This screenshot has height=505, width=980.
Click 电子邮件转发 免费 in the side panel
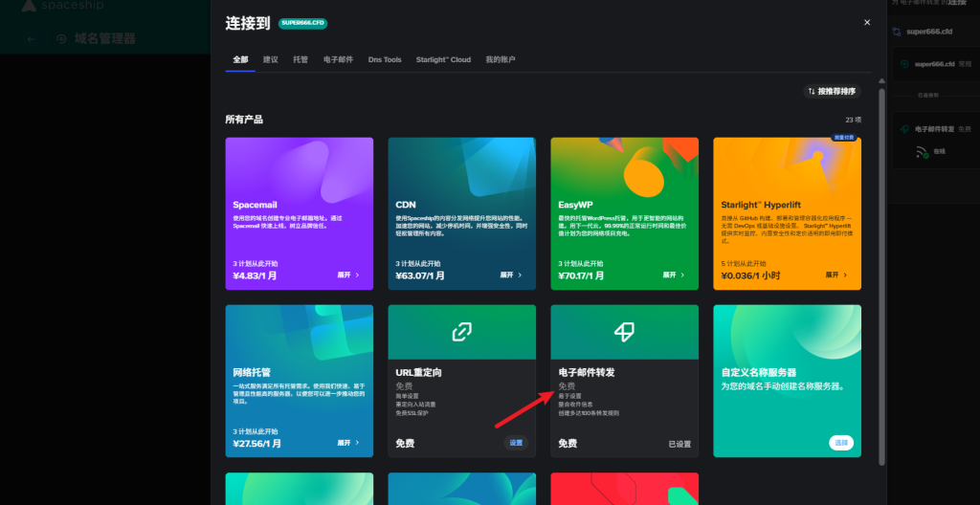click(943, 129)
